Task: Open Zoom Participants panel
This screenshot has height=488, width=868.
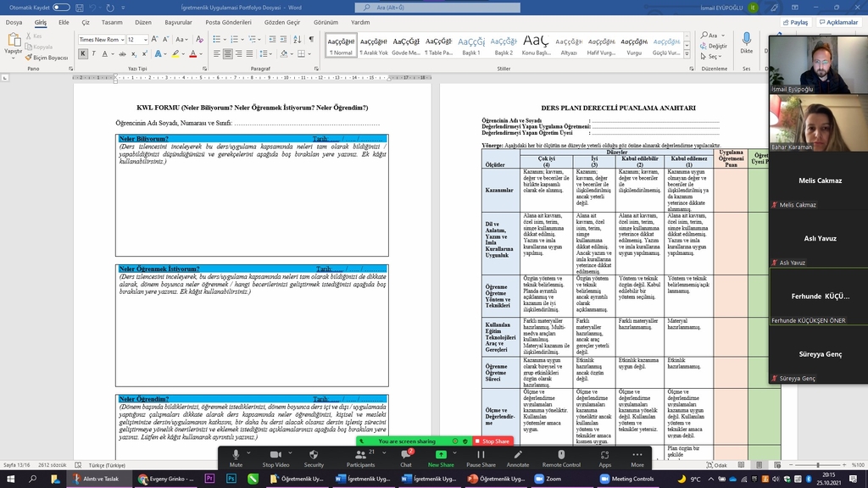Action: click(x=361, y=457)
